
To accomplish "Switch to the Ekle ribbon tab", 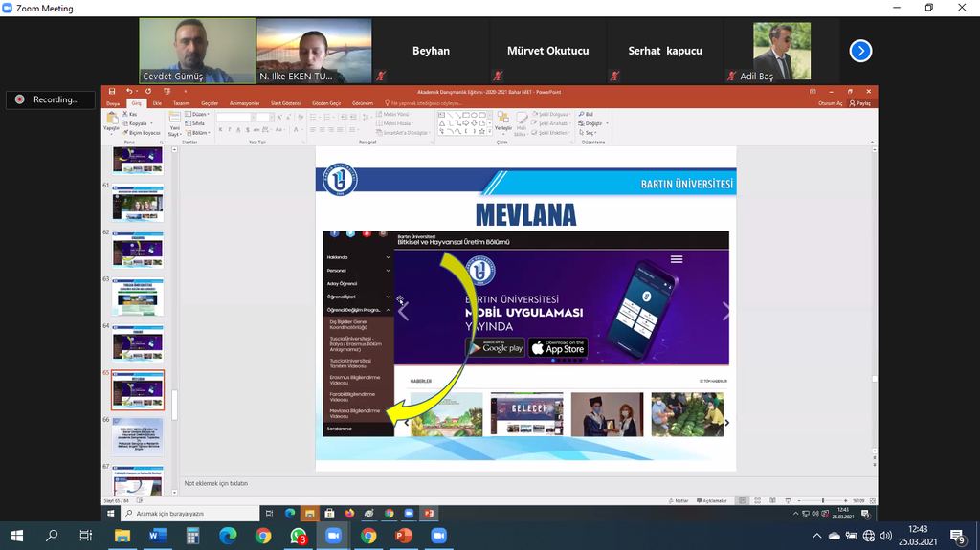I will tap(158, 103).
